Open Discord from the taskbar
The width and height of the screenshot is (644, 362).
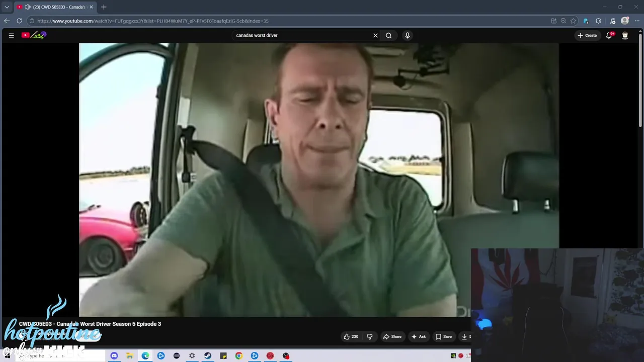[114, 355]
